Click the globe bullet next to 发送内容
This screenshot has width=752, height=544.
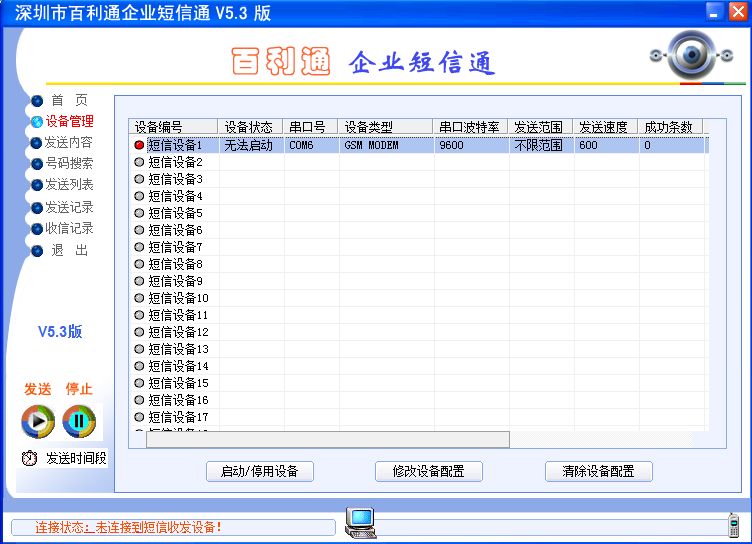(x=36, y=143)
